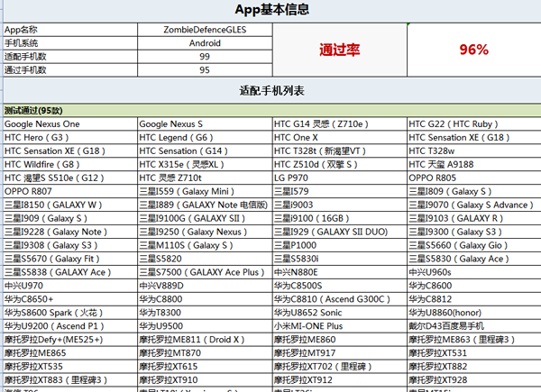Click the 'HTC G14 灵感 (Z710e)' cell
The image size is (541, 392).
coord(340,124)
